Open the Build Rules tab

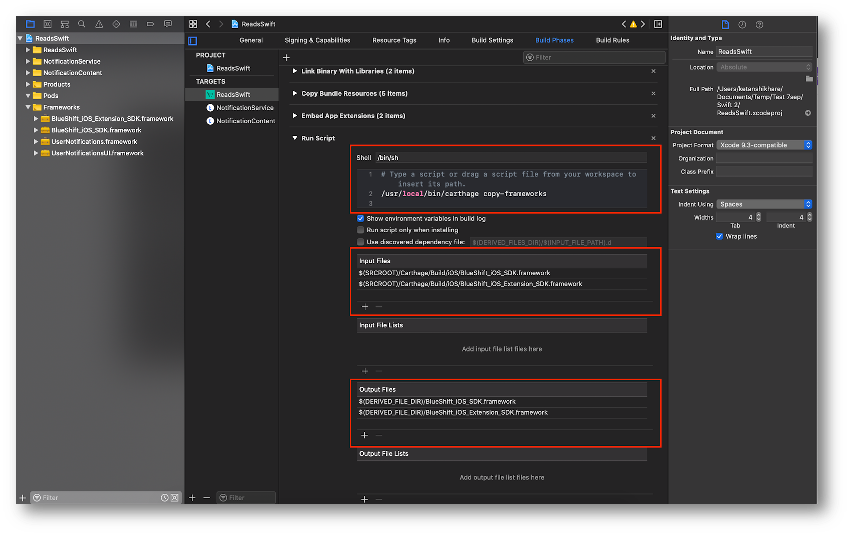click(x=612, y=40)
